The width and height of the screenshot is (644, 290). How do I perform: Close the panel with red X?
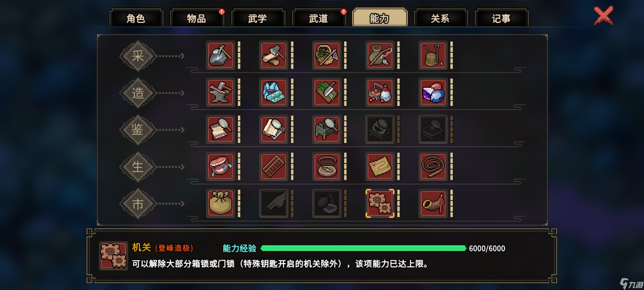click(603, 16)
